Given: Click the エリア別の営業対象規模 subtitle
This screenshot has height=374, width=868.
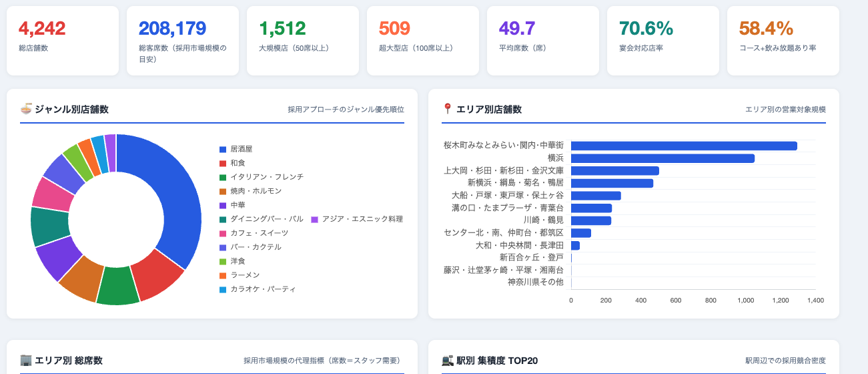Looking at the screenshot, I should click(786, 110).
